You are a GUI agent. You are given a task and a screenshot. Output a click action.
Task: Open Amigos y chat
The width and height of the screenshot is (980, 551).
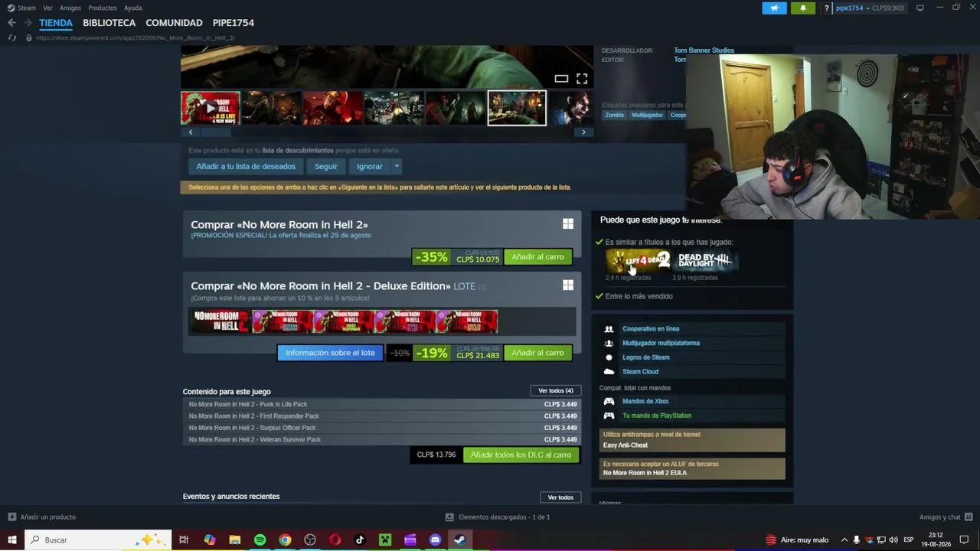946,517
